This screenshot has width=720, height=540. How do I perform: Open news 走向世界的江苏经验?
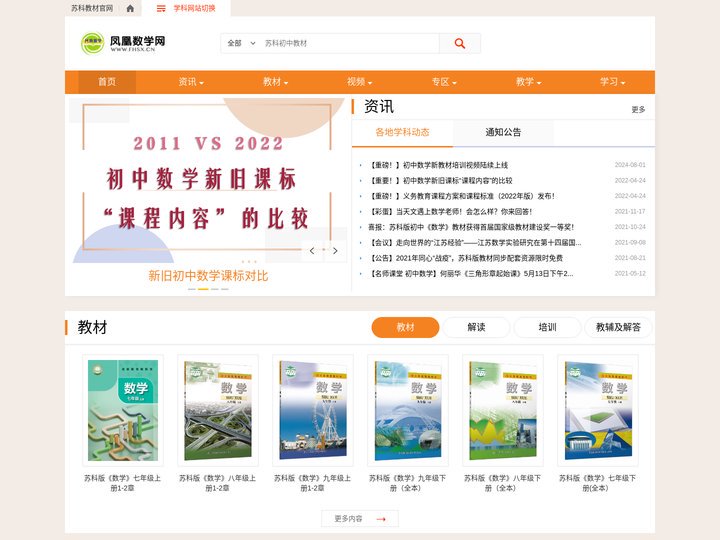[475, 242]
